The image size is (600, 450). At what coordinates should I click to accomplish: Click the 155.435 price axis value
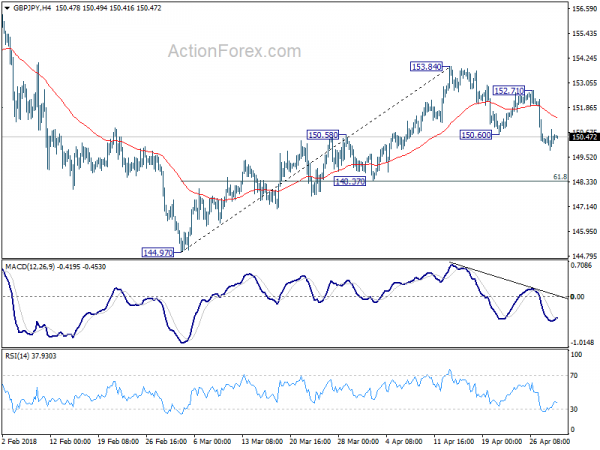(x=584, y=34)
